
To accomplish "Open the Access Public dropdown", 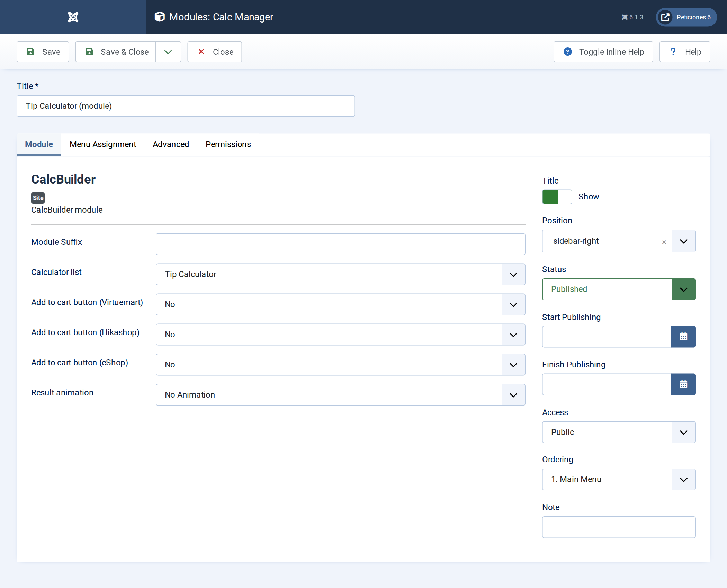I will 619,432.
